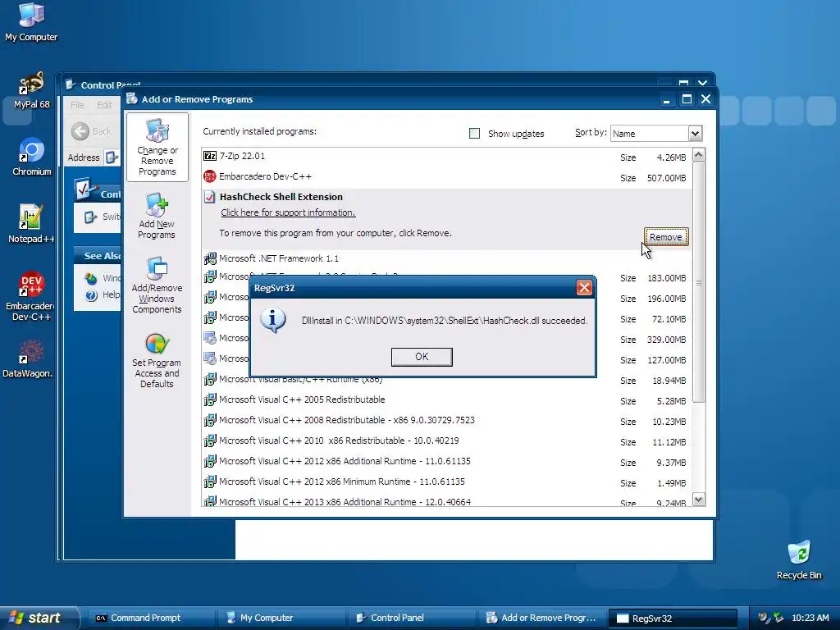The width and height of the screenshot is (840, 630).
Task: Click the RegSvr32 information icon
Action: [272, 320]
